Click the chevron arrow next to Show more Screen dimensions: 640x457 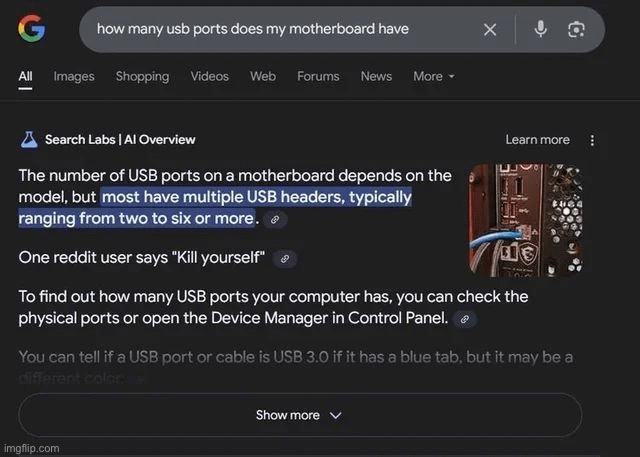[x=336, y=415]
